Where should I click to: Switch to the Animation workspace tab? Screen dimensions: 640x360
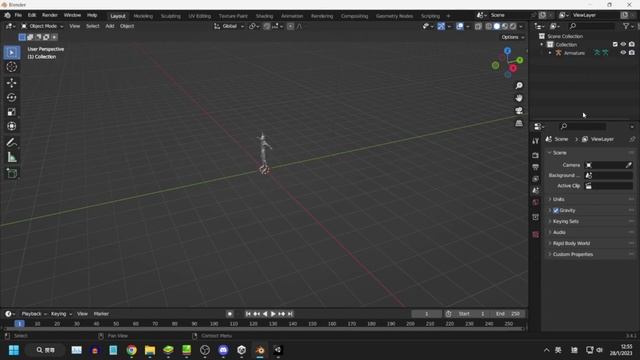pos(292,16)
